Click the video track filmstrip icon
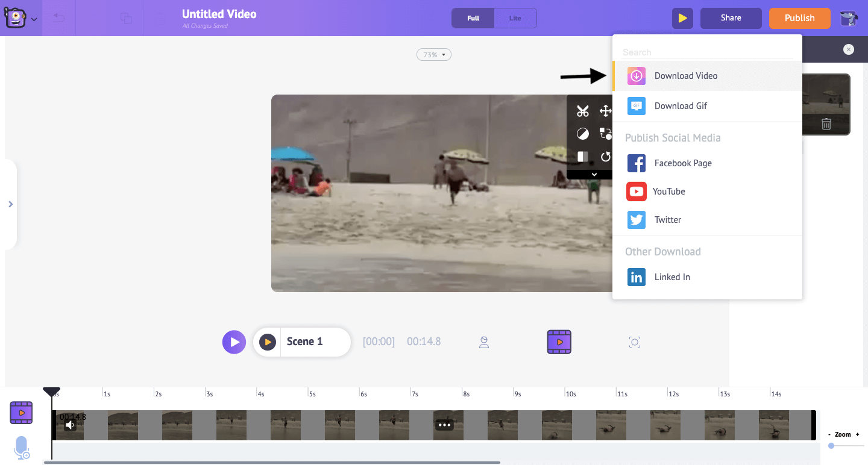868x465 pixels. coord(21,413)
